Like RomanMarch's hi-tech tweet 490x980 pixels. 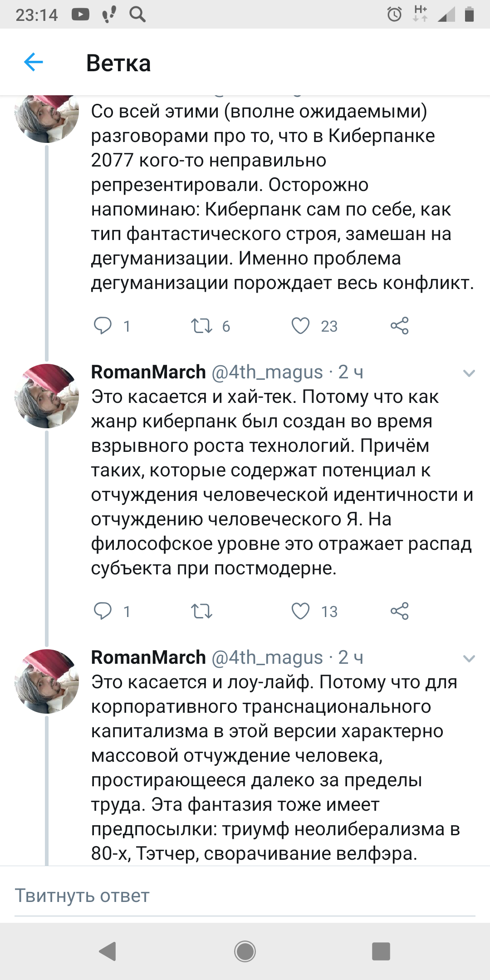300,612
